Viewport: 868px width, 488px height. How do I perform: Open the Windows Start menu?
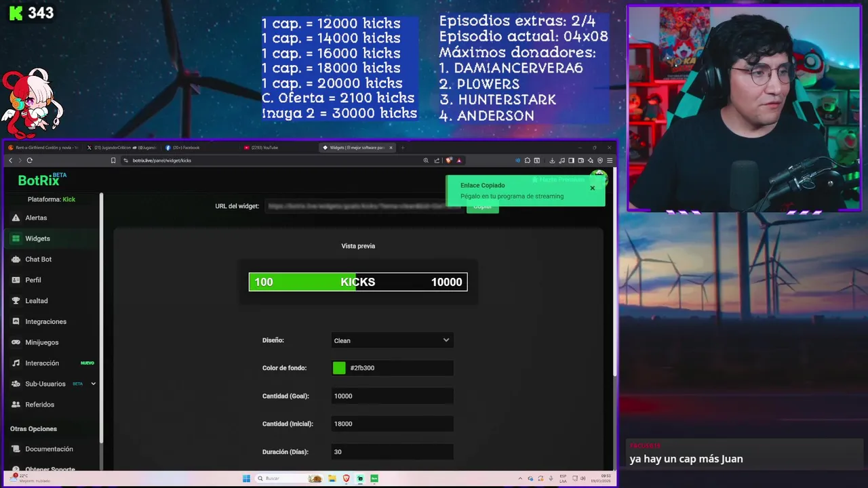click(x=246, y=479)
